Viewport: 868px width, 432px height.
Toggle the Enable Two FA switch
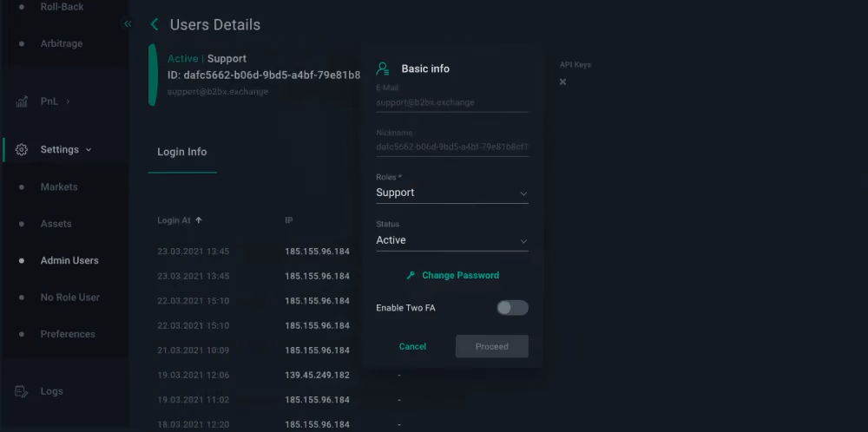tap(512, 308)
